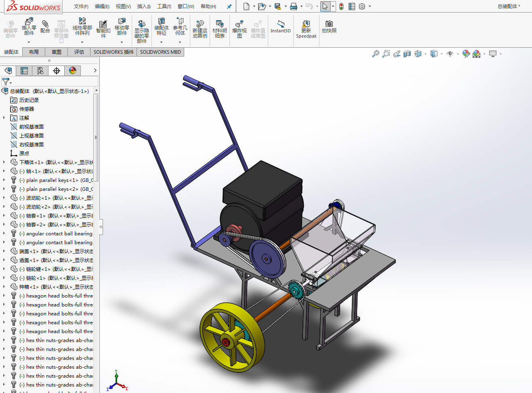Switch to the 评估 tab

point(79,52)
